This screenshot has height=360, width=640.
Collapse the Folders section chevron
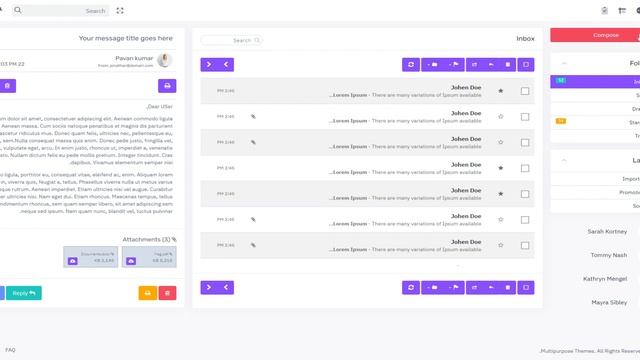coord(564,63)
